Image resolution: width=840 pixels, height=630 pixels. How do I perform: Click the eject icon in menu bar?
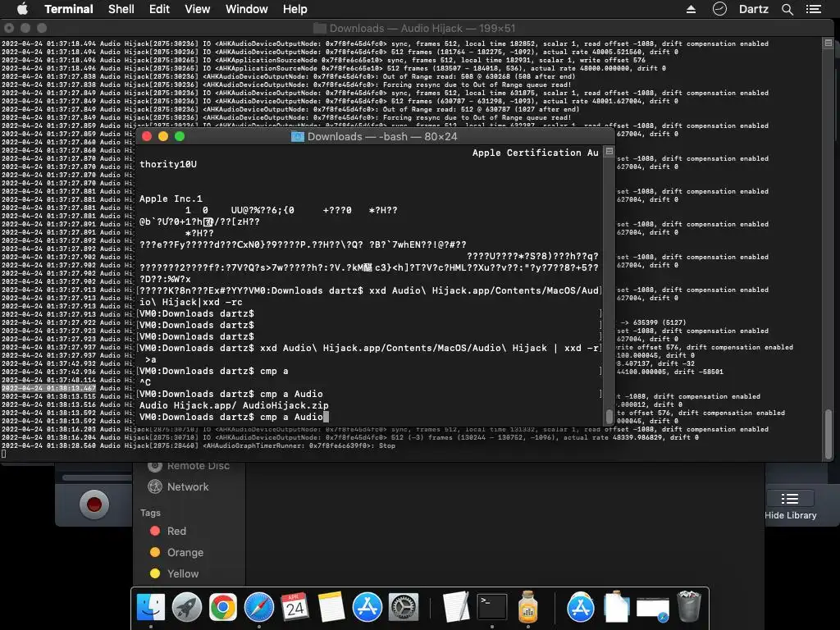tap(691, 9)
